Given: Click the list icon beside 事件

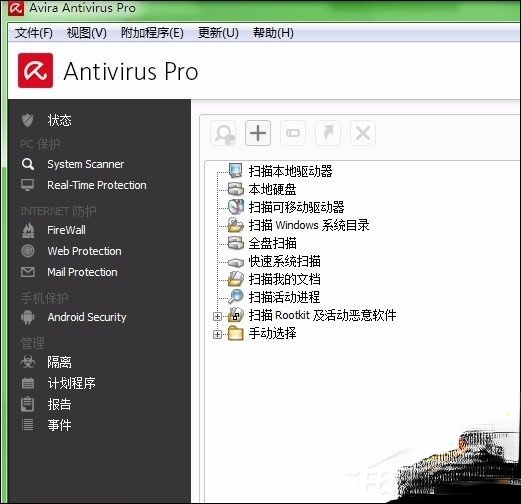Looking at the screenshot, I should pos(27,425).
